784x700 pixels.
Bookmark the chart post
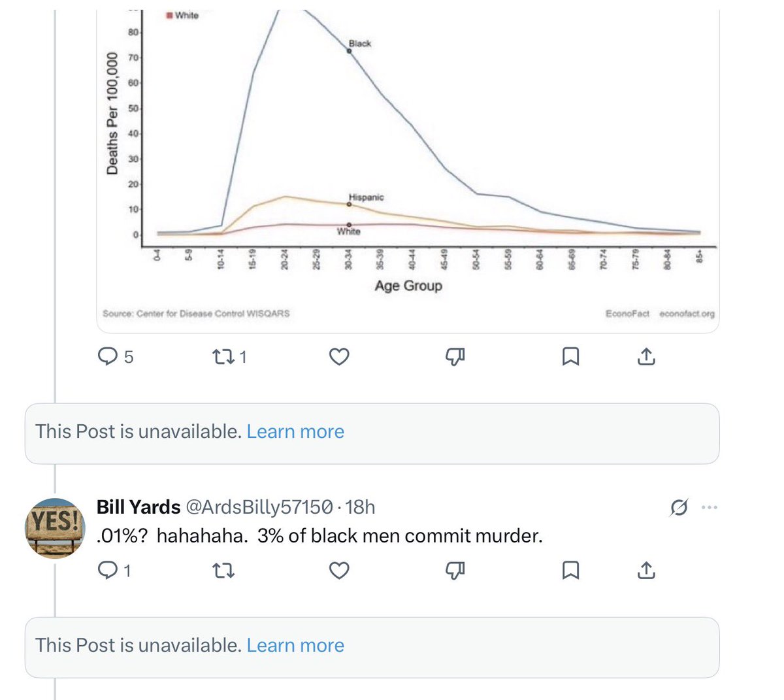click(x=570, y=357)
